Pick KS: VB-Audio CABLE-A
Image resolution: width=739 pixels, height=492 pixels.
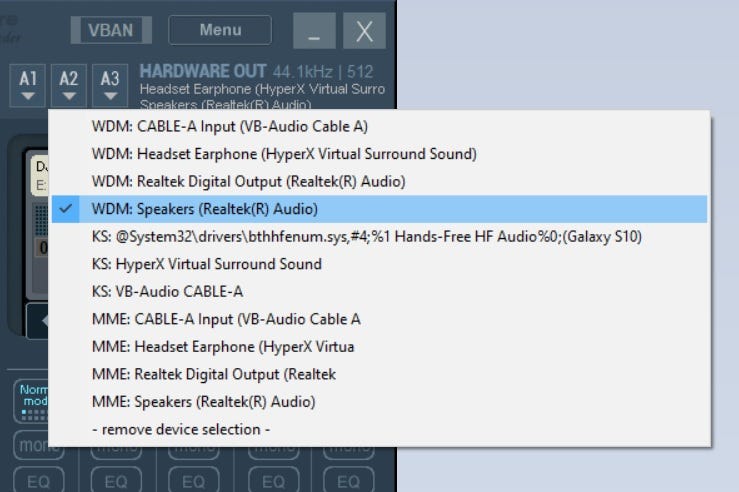[379, 292]
